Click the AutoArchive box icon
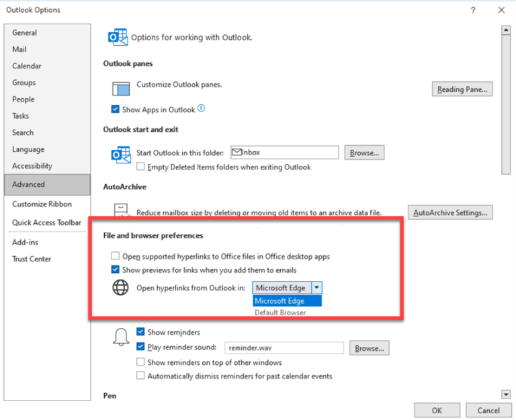Viewport: 516px width, 420px height. pyautogui.click(x=121, y=210)
